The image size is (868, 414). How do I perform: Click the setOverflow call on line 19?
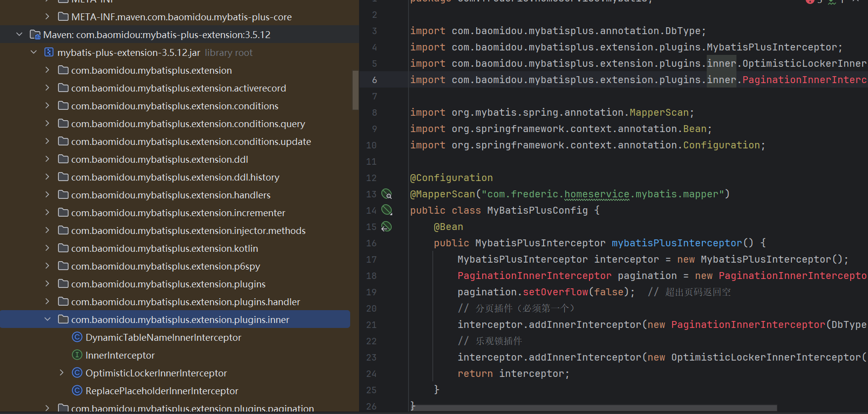click(x=555, y=292)
